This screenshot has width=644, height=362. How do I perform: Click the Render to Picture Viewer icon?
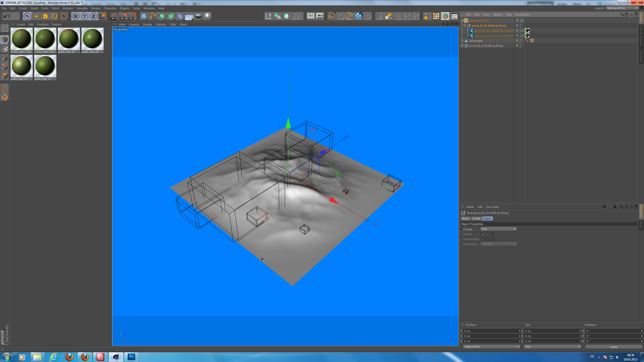click(123, 16)
